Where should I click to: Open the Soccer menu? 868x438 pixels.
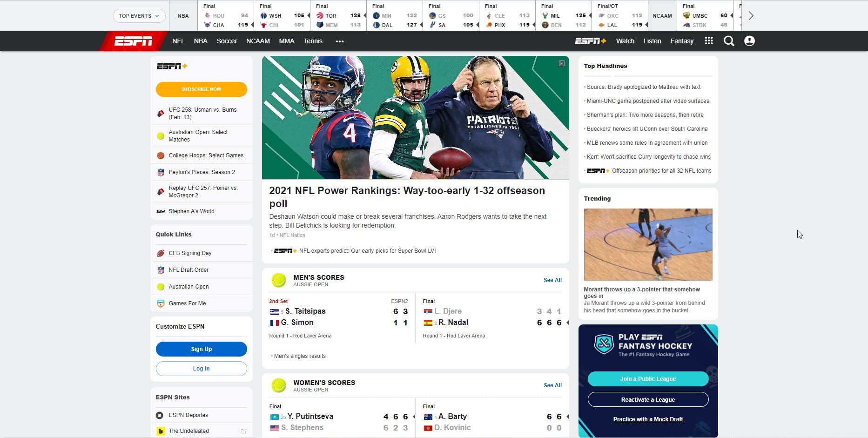coord(227,41)
